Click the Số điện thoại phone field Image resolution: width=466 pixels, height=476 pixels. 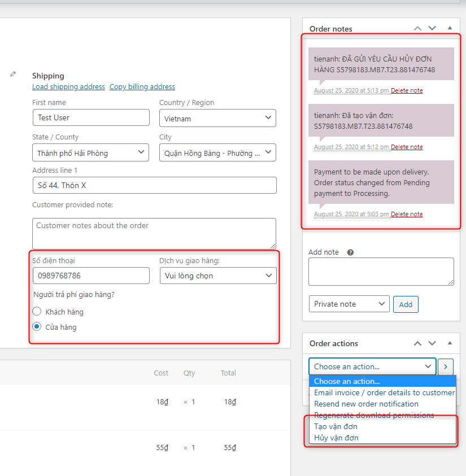pos(91,276)
